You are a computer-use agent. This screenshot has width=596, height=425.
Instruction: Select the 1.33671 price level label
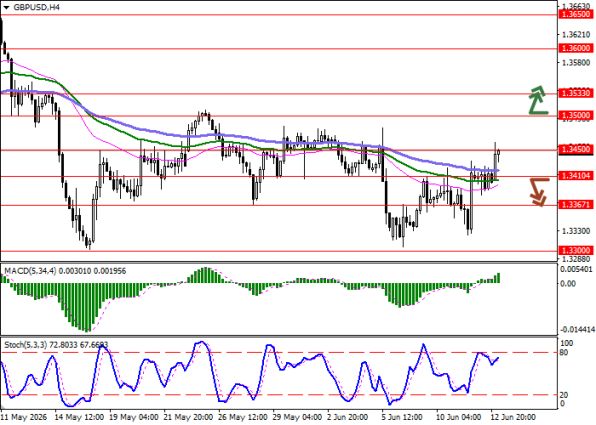(x=576, y=205)
